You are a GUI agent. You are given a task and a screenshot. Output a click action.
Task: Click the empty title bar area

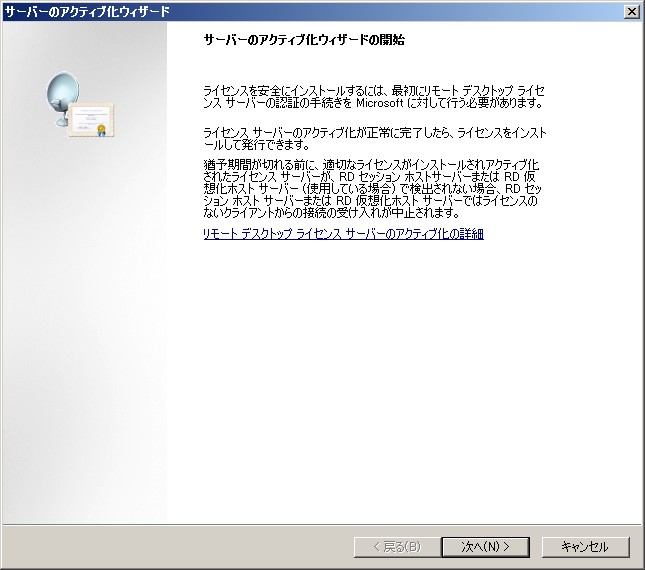click(x=400, y=11)
